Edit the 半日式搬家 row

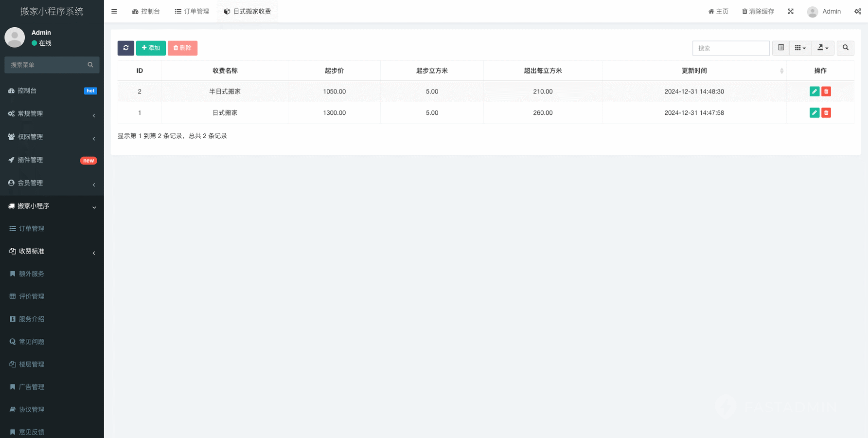814,91
